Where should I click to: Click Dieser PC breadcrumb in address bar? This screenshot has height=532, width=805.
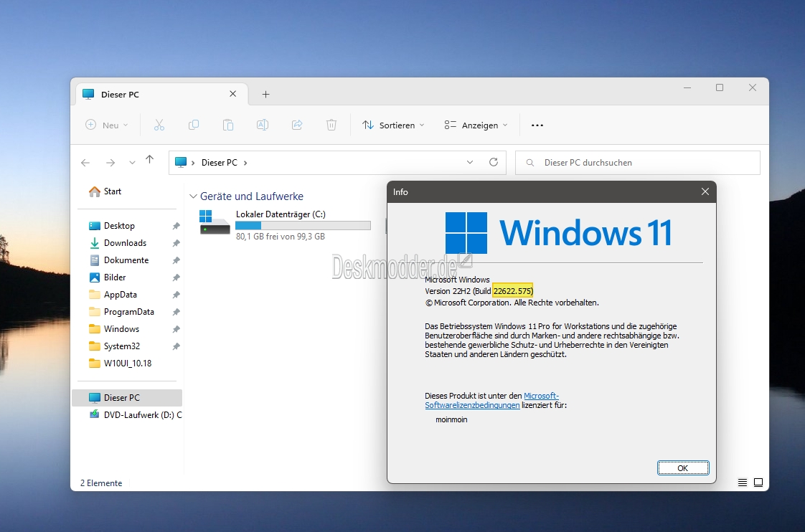click(220, 163)
